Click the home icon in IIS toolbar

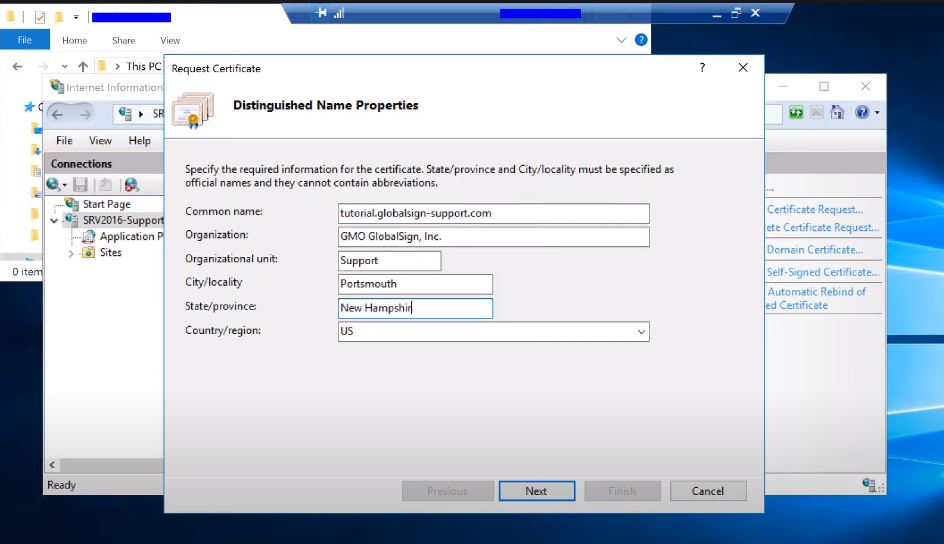tap(837, 112)
